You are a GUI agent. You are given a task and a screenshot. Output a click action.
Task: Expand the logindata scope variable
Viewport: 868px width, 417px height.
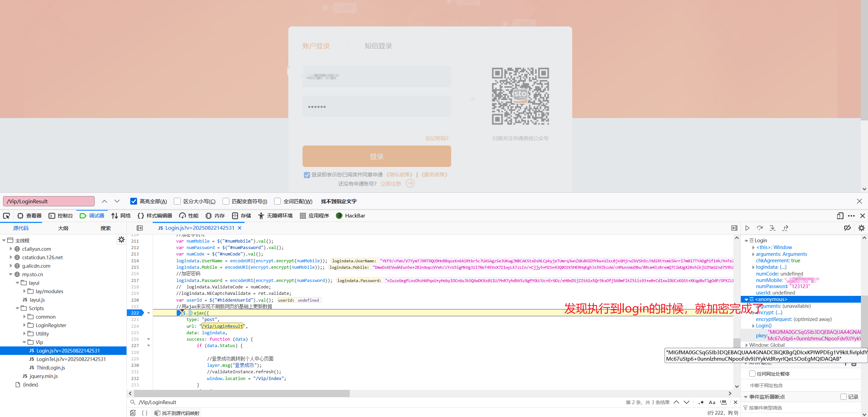[753, 267]
